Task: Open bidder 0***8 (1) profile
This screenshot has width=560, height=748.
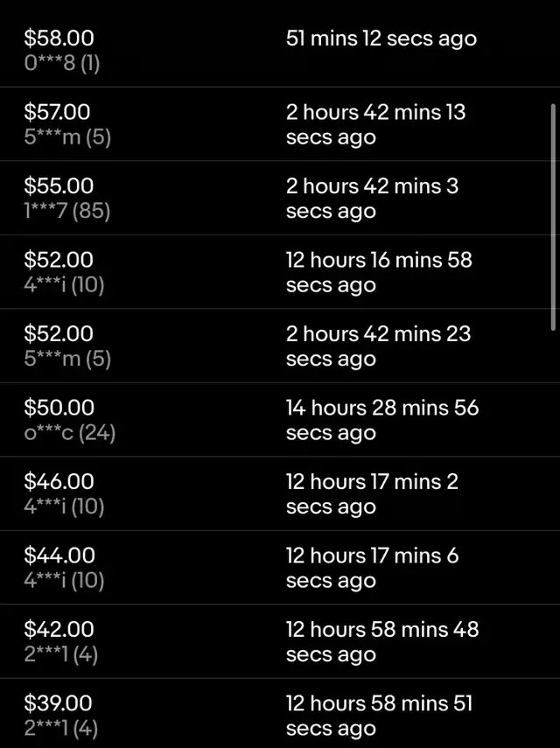Action: pos(61,64)
